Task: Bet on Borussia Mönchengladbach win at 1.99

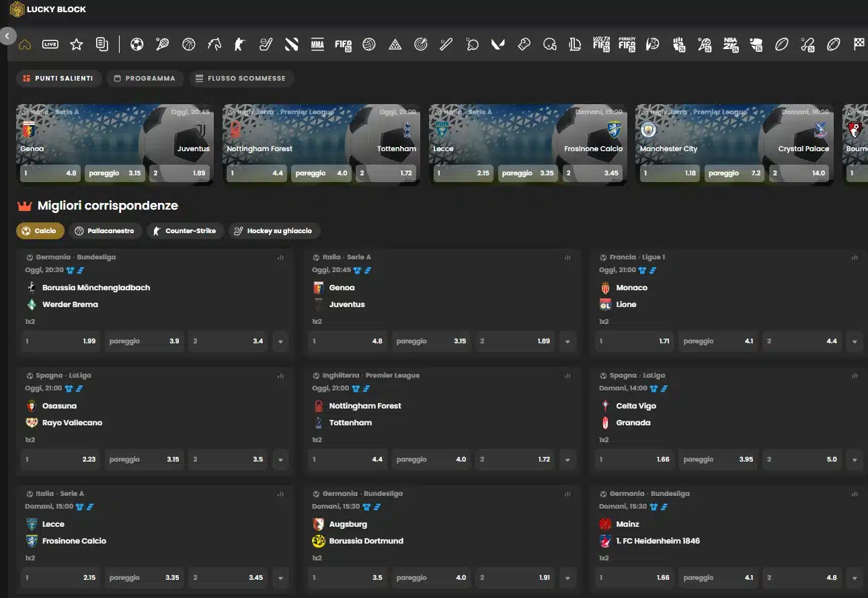Action: (x=61, y=341)
